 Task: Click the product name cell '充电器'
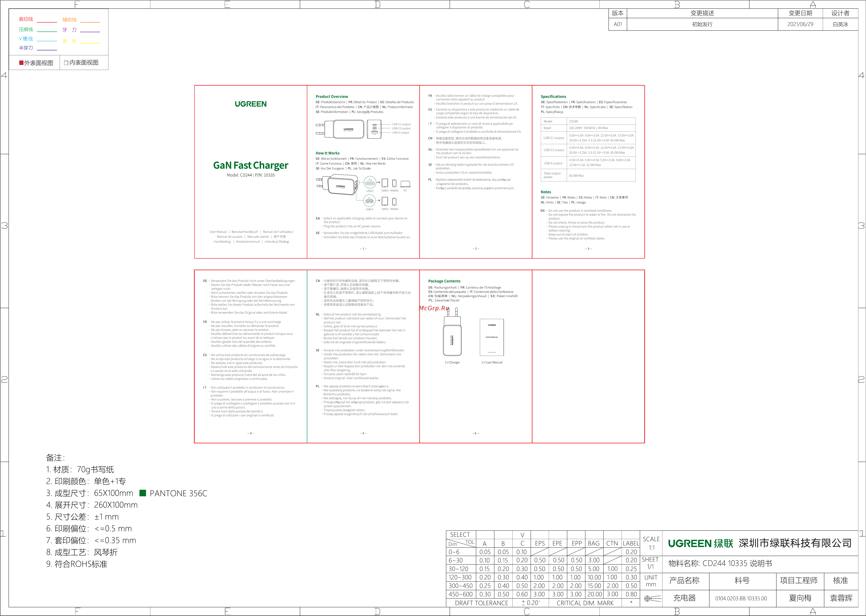(684, 598)
